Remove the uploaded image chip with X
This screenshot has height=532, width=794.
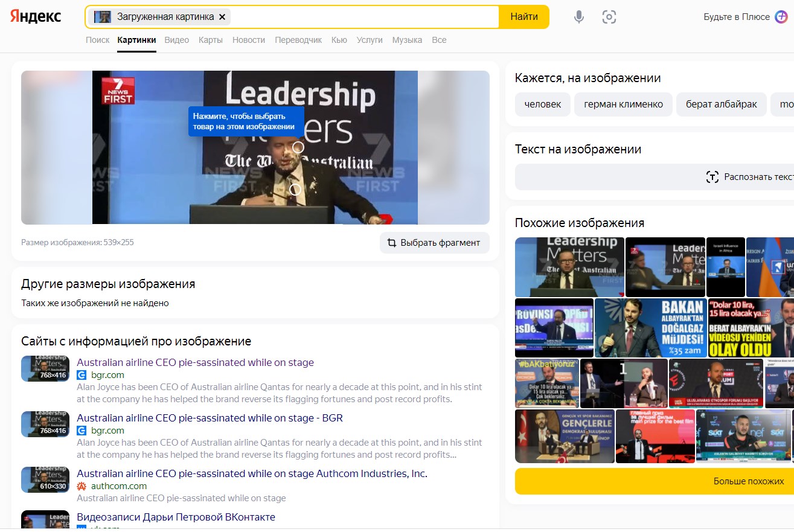(222, 17)
